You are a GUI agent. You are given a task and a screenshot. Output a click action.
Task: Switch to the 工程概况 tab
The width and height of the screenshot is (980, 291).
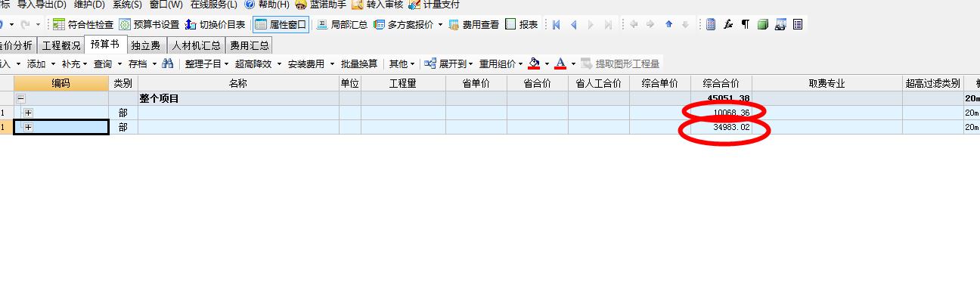(60, 45)
